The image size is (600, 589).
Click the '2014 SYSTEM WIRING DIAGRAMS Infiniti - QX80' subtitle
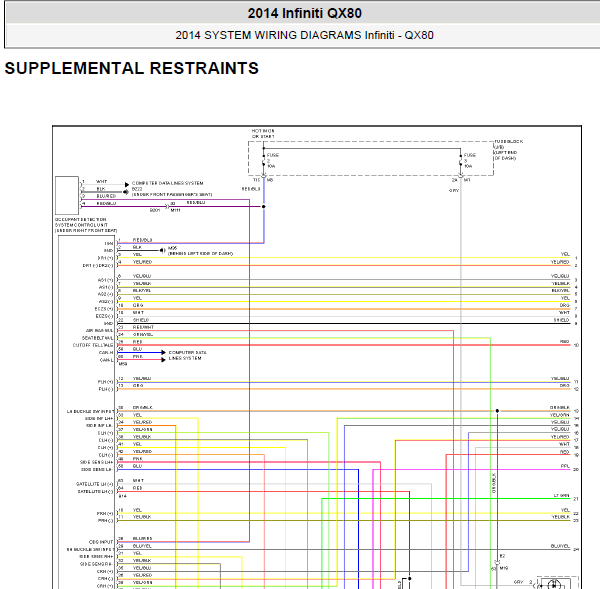pos(304,35)
